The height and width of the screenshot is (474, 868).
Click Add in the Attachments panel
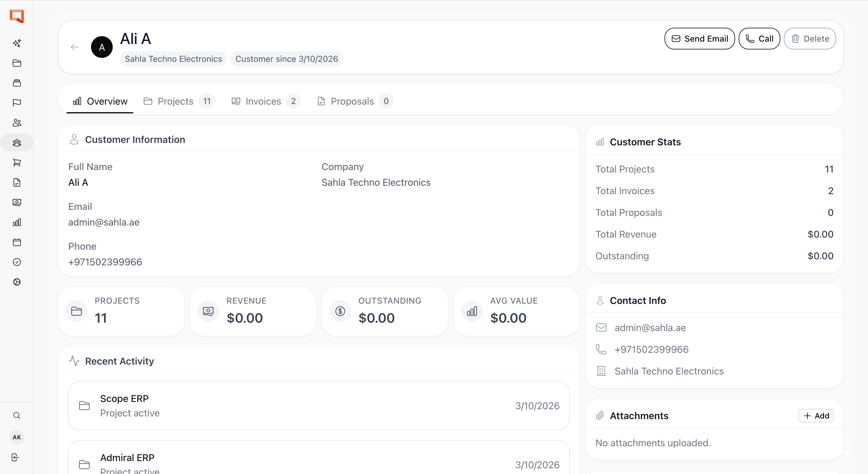[816, 416]
